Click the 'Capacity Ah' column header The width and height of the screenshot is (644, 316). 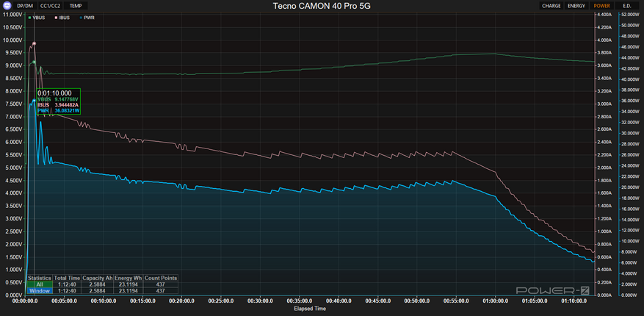(98, 279)
